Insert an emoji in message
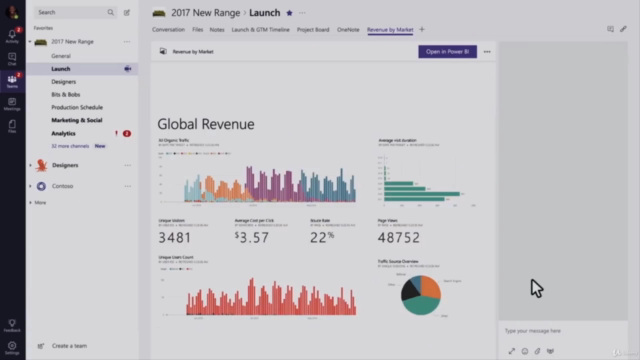This screenshot has height=360, width=640. 525,351
